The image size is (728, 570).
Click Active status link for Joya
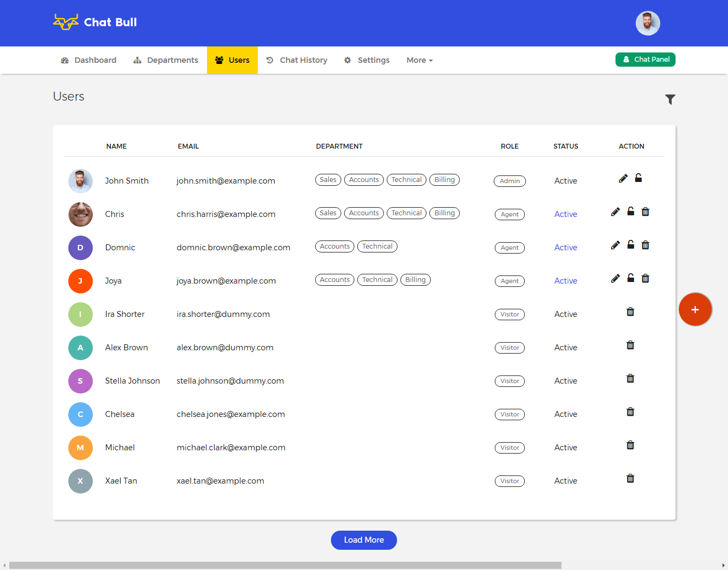point(566,281)
